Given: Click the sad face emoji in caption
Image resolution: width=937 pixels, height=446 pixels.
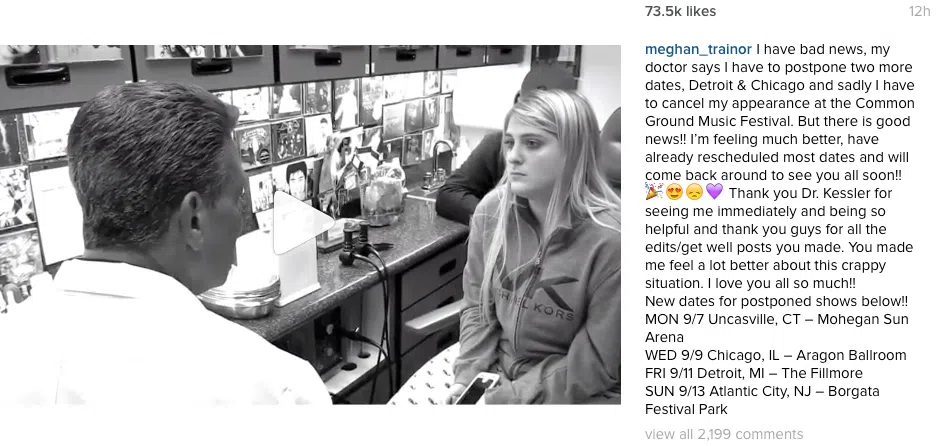Looking at the screenshot, I should (x=694, y=192).
